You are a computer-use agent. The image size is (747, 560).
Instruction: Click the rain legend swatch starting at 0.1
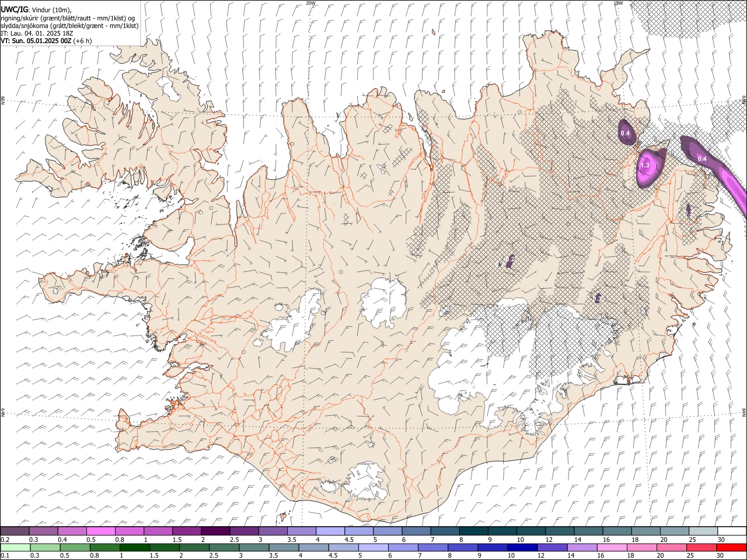click(15, 548)
